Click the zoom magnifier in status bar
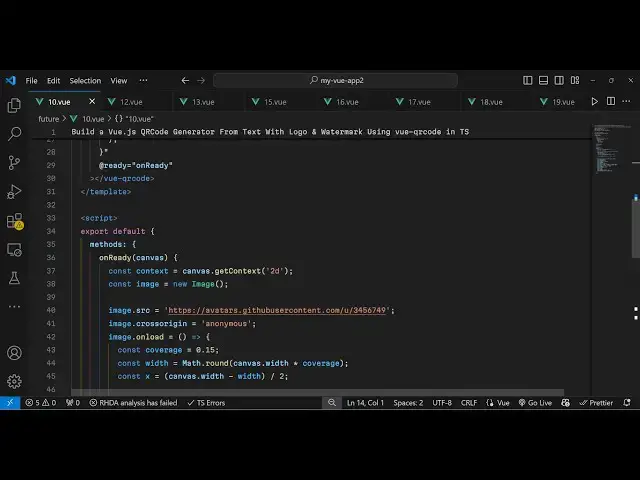 click(332, 403)
